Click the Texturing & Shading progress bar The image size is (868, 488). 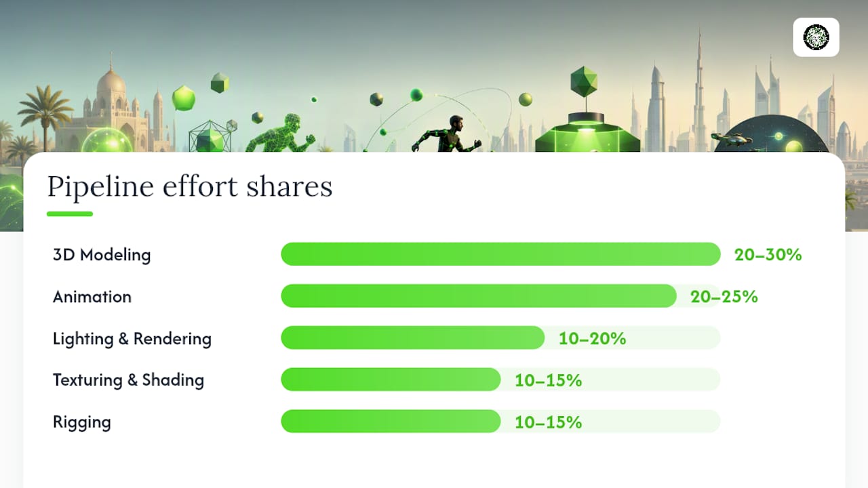[500, 380]
